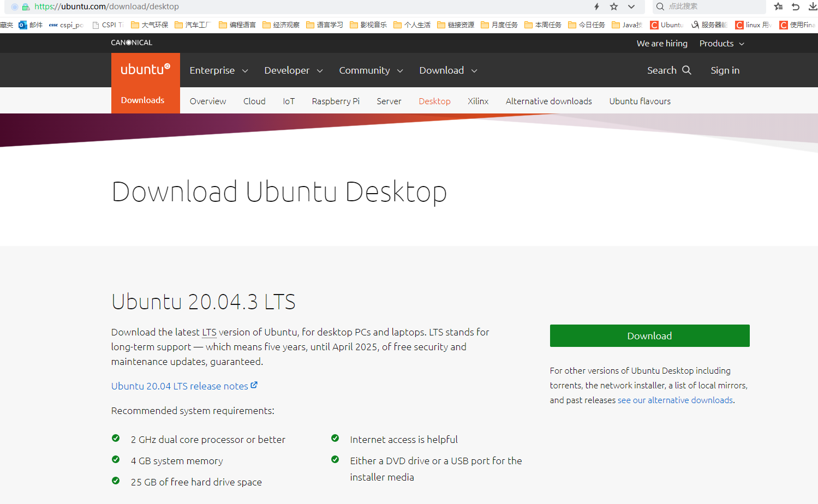This screenshot has height=504, width=818.
Task: Click the bookmark star in the address bar
Action: [613, 7]
